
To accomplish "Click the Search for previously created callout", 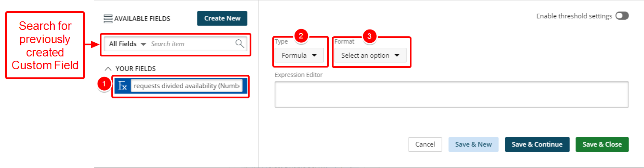I will pyautogui.click(x=45, y=45).
